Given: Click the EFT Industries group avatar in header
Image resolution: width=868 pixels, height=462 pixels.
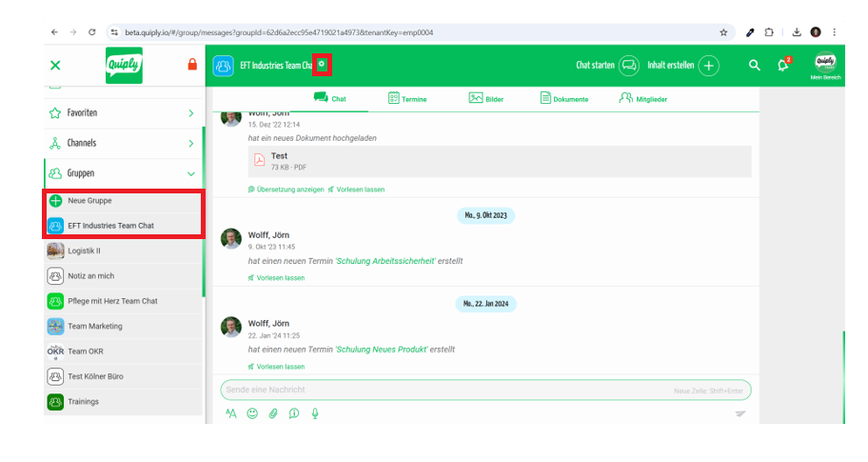Looking at the screenshot, I should click(223, 66).
